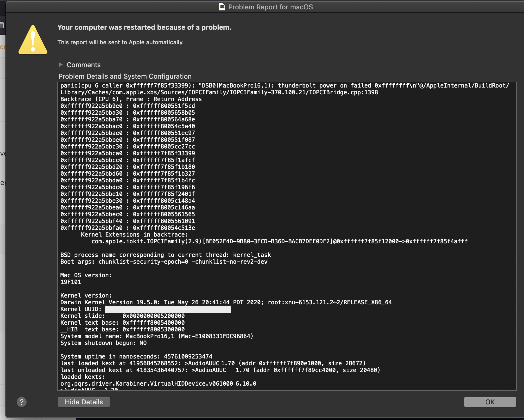The width and height of the screenshot is (524, 420).
Task: Click the Problem Report title bar document icon
Action: 222,7
